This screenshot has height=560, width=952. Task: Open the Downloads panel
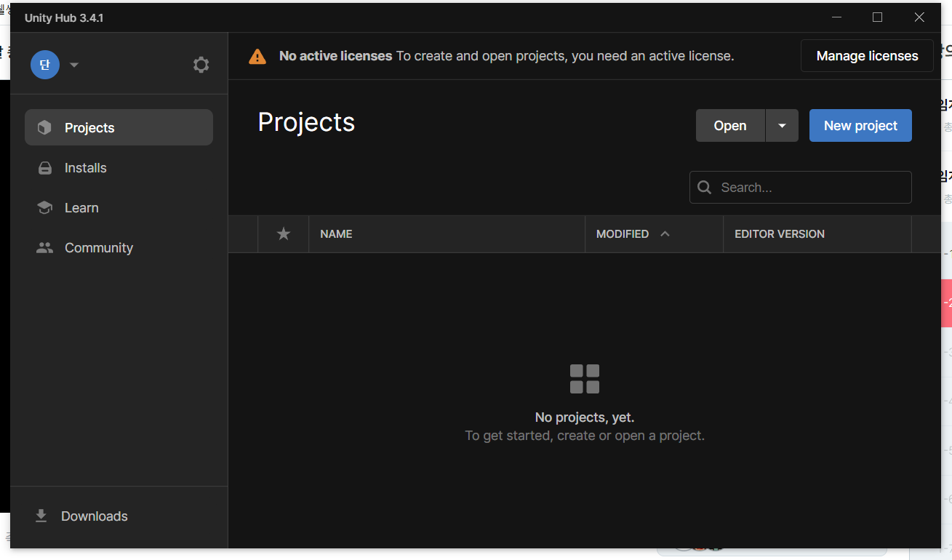pos(119,516)
